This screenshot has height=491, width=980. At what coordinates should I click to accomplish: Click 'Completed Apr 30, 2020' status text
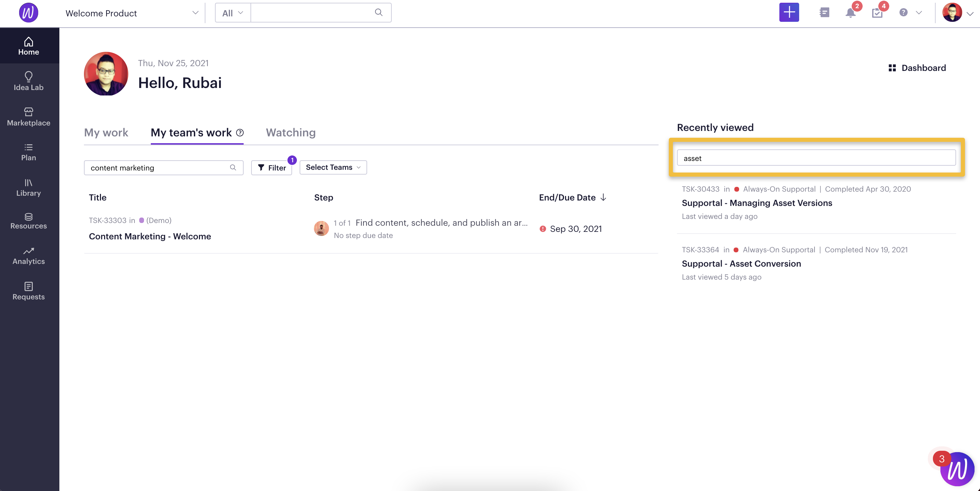tap(868, 189)
